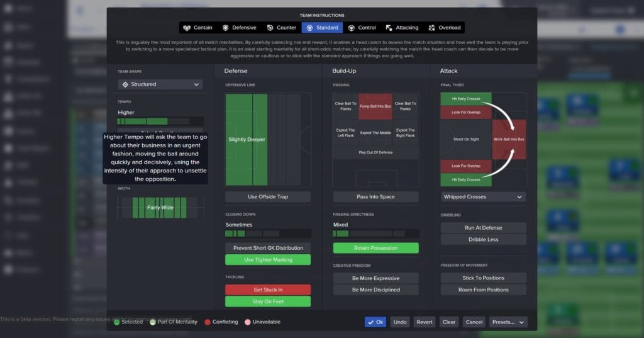The image size is (644, 338).
Task: Select Pump Ball Into Box passing zone
Action: point(375,106)
